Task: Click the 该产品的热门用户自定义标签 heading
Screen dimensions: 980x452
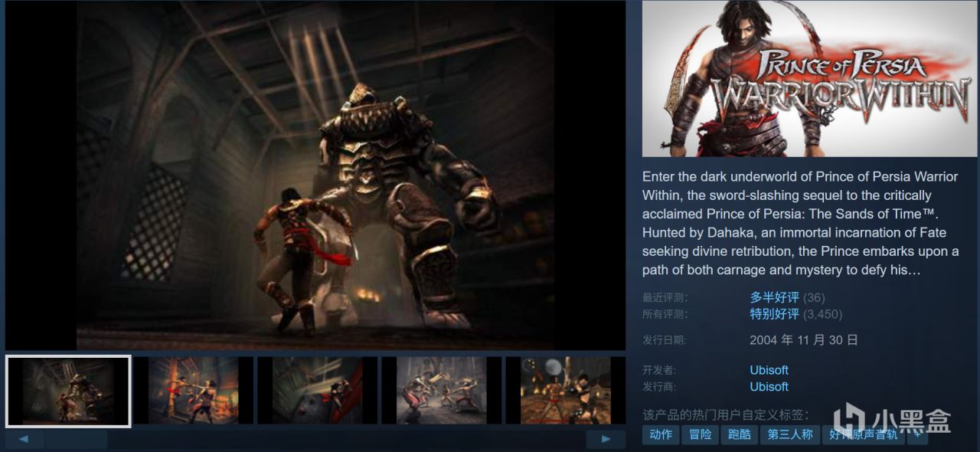Action: tap(725, 414)
